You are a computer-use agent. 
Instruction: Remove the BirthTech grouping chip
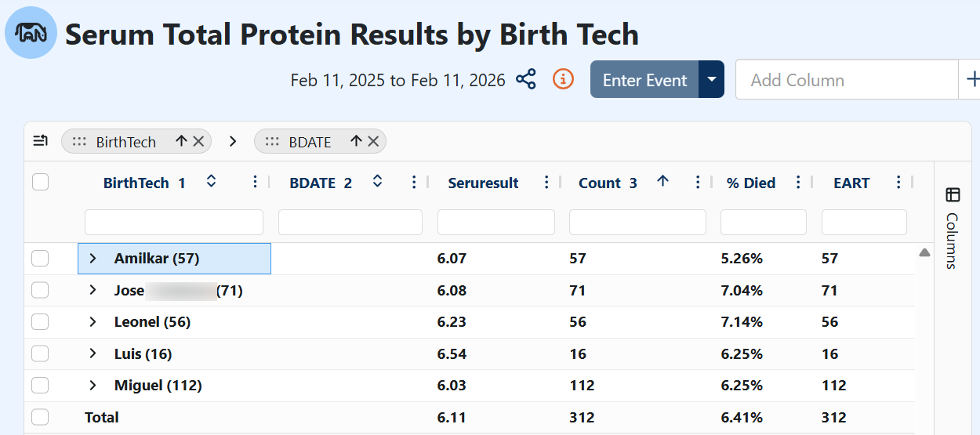(198, 141)
